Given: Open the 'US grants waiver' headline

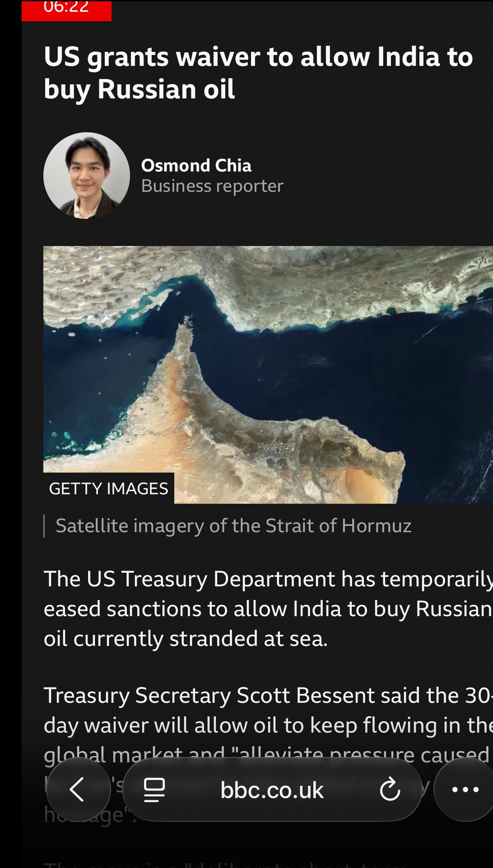Looking at the screenshot, I should click(258, 73).
